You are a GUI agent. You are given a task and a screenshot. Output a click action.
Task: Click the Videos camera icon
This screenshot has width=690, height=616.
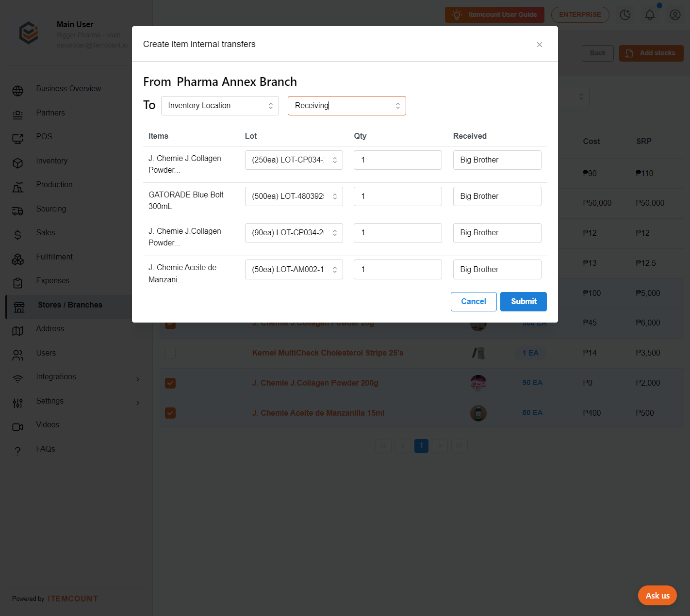(x=18, y=427)
